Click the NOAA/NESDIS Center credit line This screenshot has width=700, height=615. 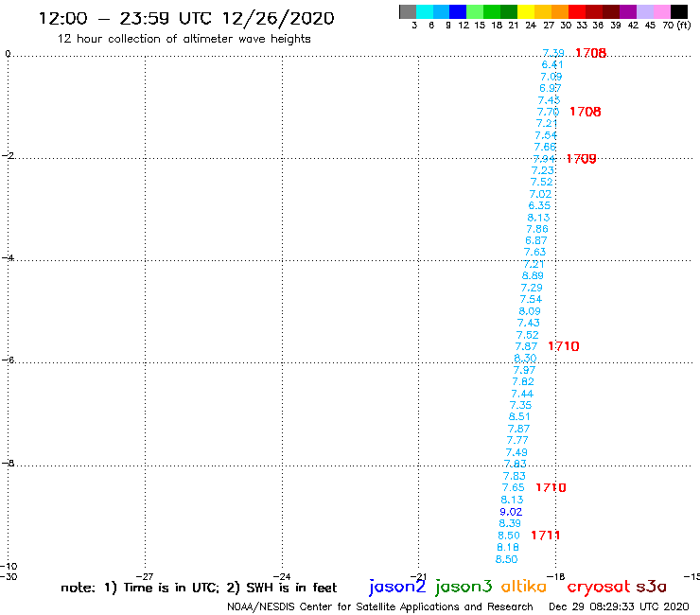tap(380, 606)
